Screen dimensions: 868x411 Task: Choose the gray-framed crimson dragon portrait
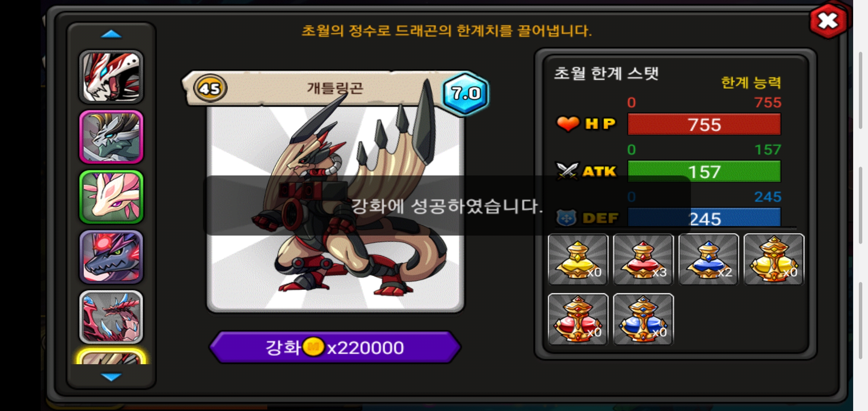pyautogui.click(x=111, y=317)
